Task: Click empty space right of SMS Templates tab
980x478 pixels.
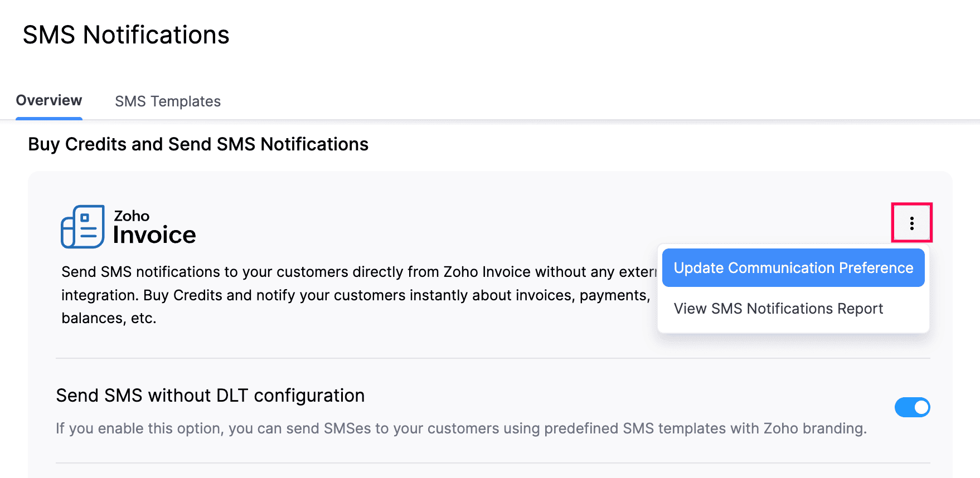Action: point(502,101)
